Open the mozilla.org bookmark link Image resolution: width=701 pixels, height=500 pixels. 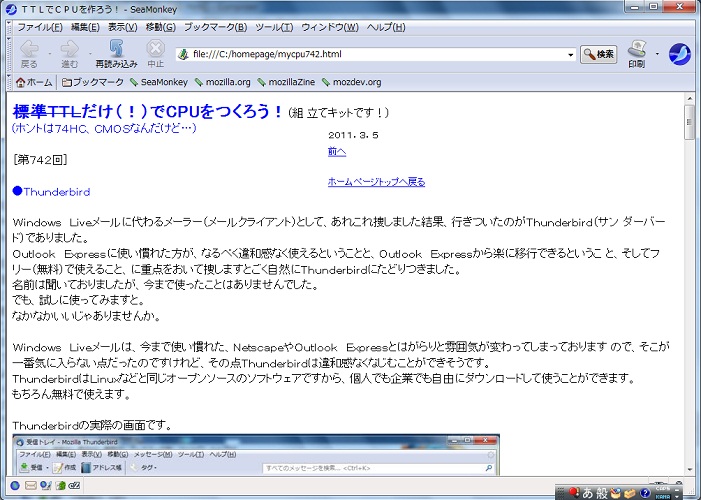[x=223, y=82]
